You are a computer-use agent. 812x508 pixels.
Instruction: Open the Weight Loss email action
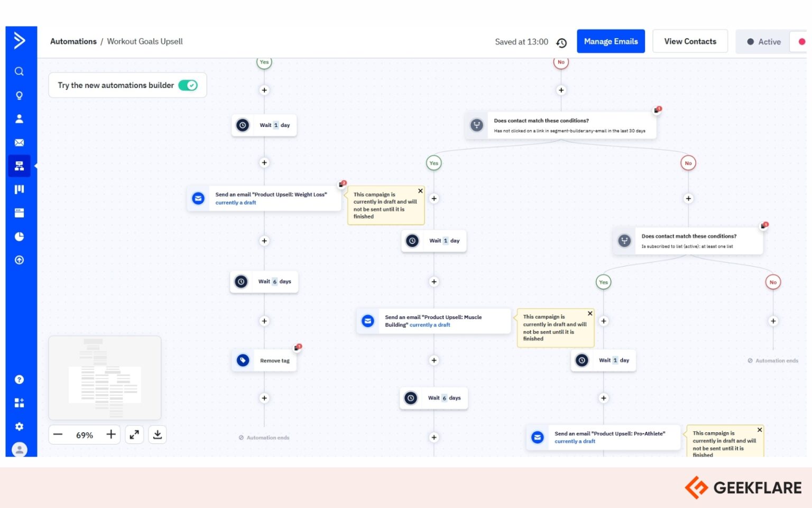264,198
